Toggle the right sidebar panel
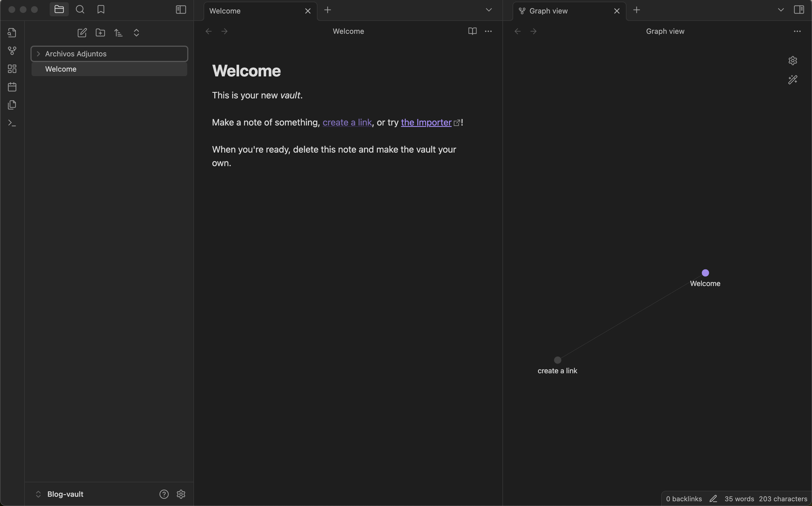This screenshot has width=812, height=506. point(799,9)
